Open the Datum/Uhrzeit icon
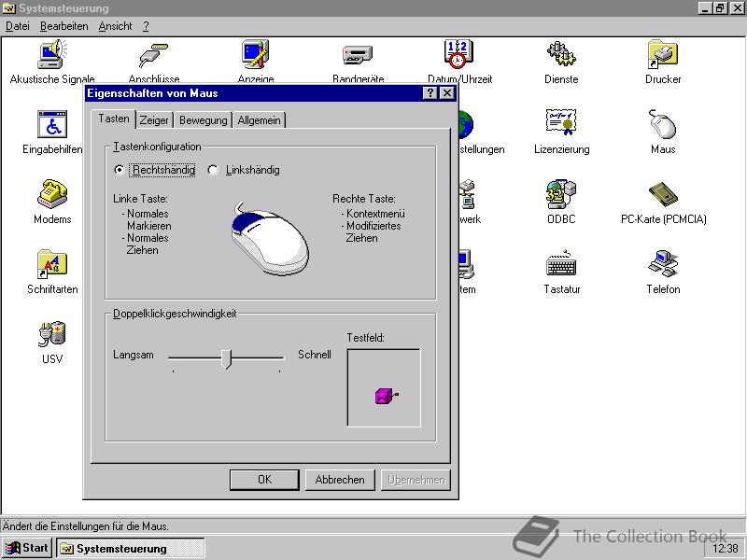Viewport: 747px width, 560px height. pos(458,54)
